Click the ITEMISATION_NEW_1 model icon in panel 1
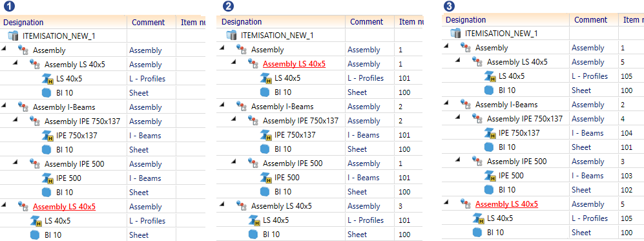The image size is (644, 241). pyautogui.click(x=14, y=36)
